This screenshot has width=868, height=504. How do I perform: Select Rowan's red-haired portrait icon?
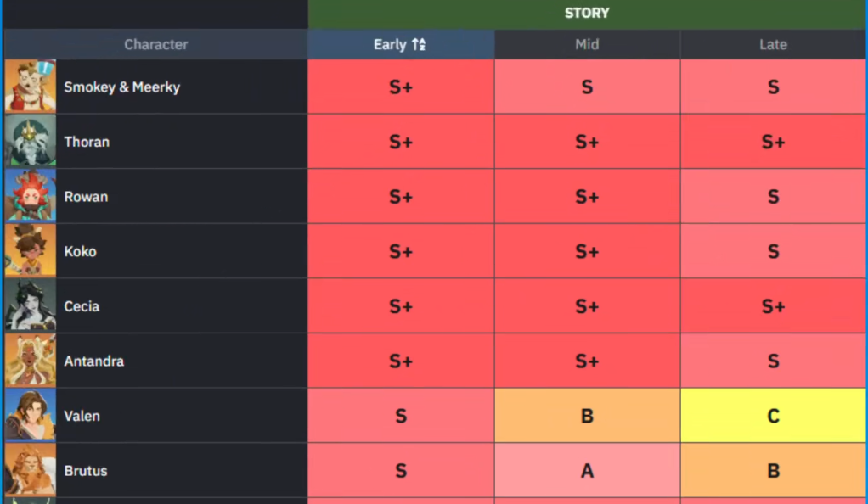coord(31,196)
